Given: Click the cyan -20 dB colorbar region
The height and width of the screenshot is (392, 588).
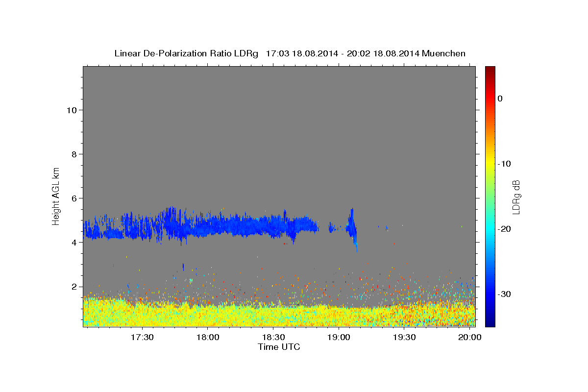Looking at the screenshot, I should [x=490, y=229].
